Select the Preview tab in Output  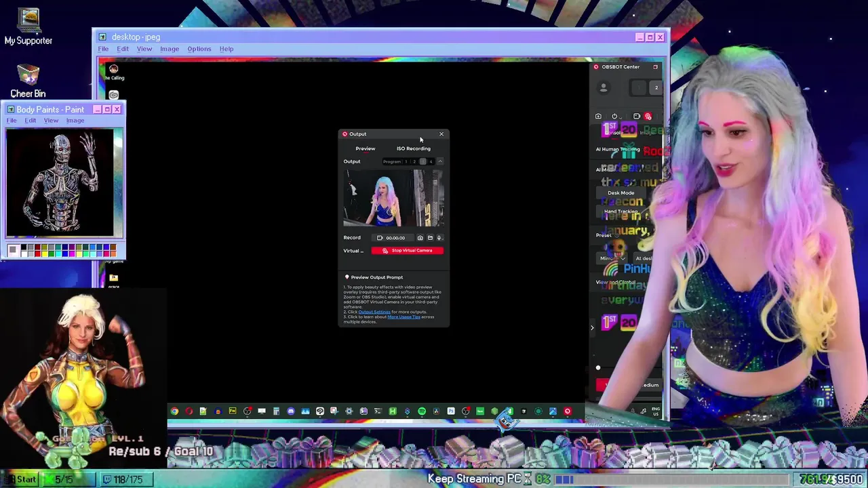[x=365, y=148]
